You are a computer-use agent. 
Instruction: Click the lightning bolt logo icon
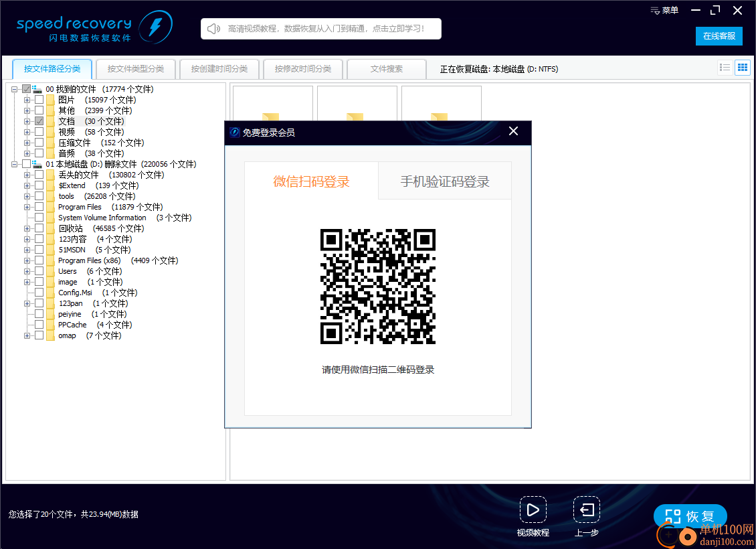(x=156, y=27)
